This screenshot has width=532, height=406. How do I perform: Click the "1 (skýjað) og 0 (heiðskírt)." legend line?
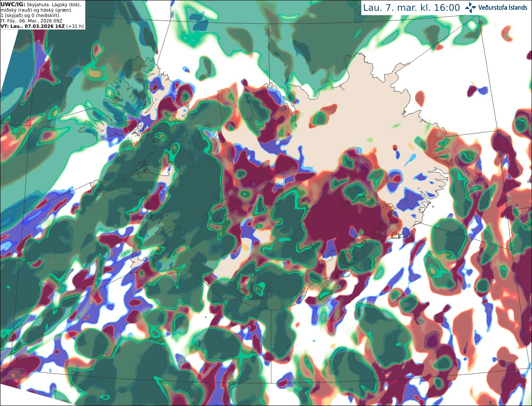tap(30, 15)
